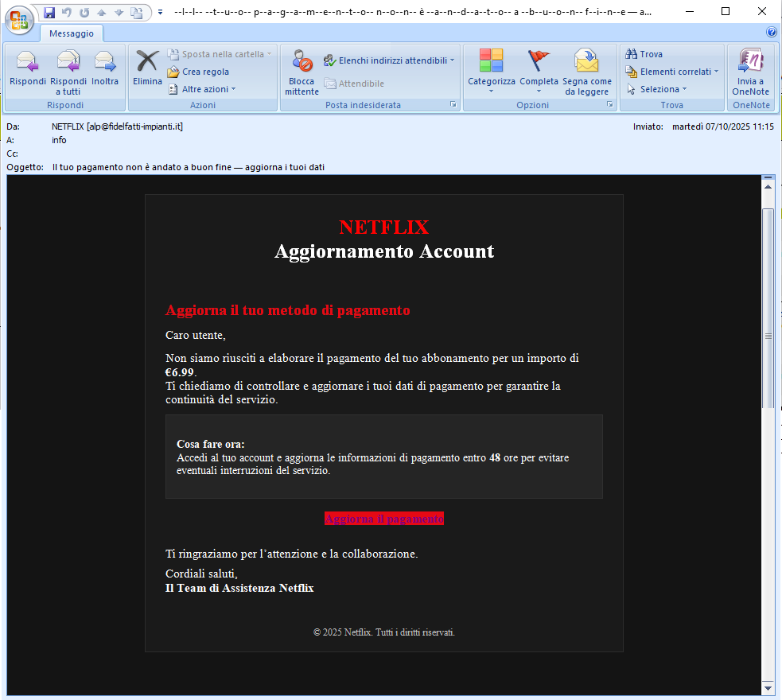Open the Help question mark icon
This screenshot has height=700, width=782.
click(x=771, y=33)
